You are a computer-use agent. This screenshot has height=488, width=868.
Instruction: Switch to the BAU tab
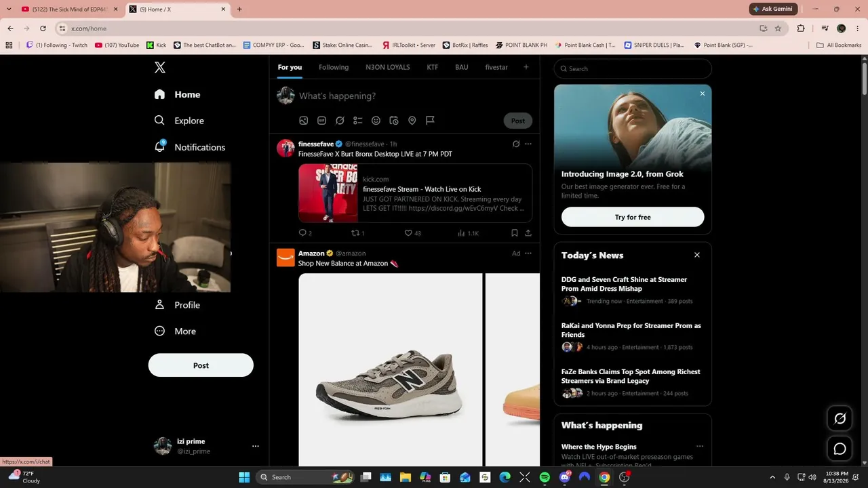[462, 67]
